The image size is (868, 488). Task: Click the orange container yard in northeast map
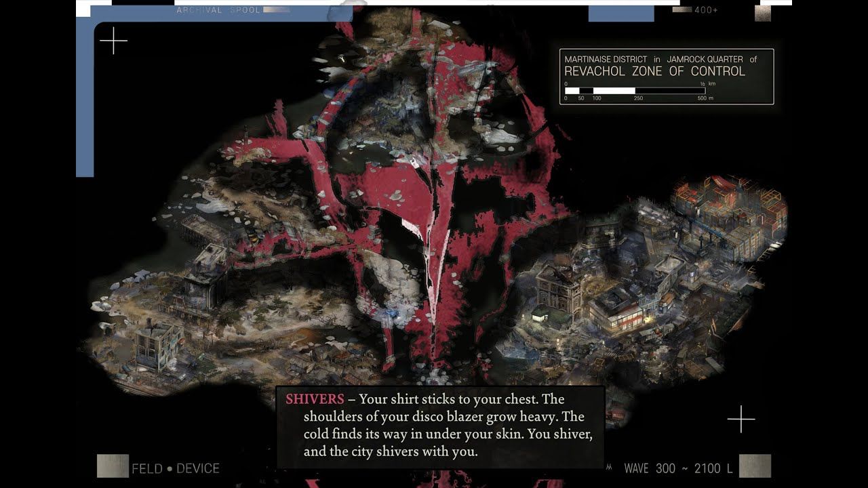pyautogui.click(x=729, y=210)
